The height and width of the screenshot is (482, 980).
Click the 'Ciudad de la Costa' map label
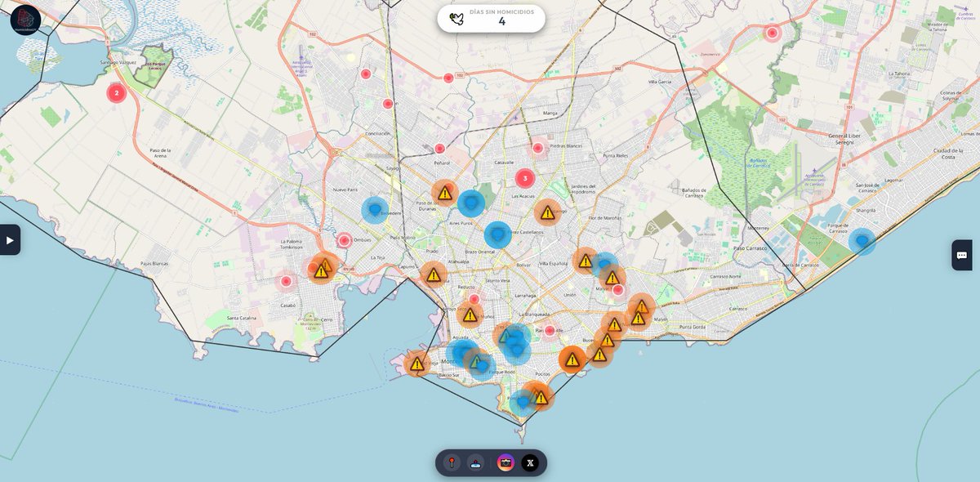(x=950, y=153)
